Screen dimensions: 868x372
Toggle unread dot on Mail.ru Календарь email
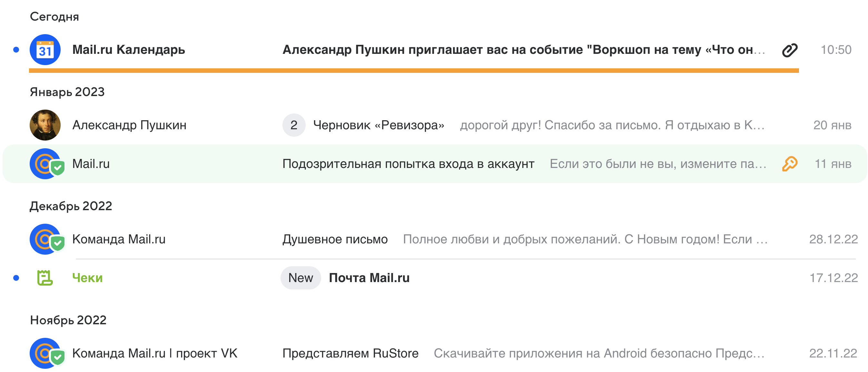16,50
